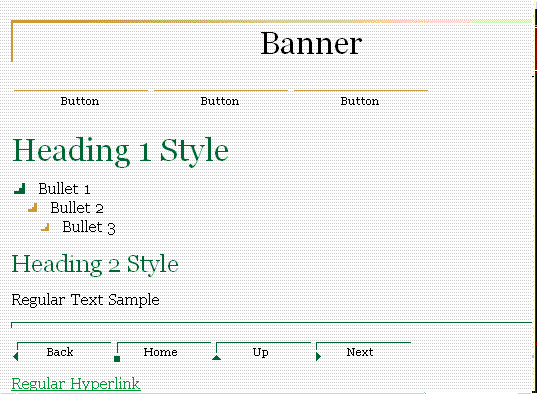Click the middle Button under the banner
Image resolution: width=537 pixels, height=394 pixels.
(221, 99)
